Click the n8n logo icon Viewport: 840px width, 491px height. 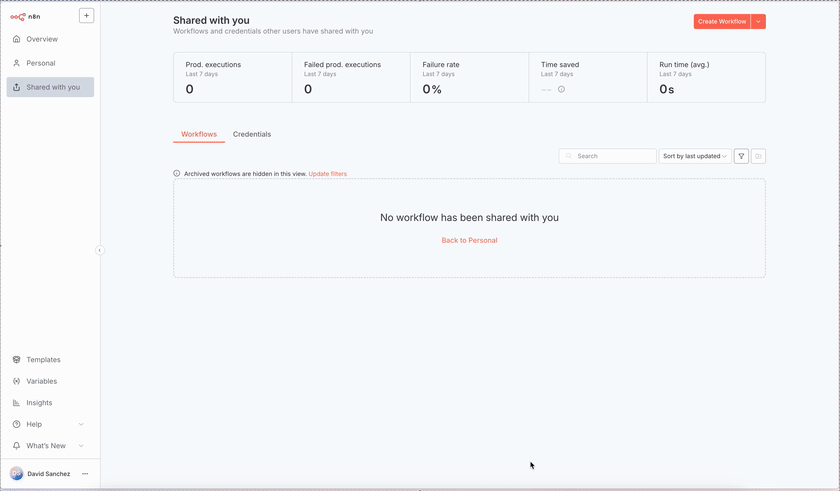(x=18, y=16)
